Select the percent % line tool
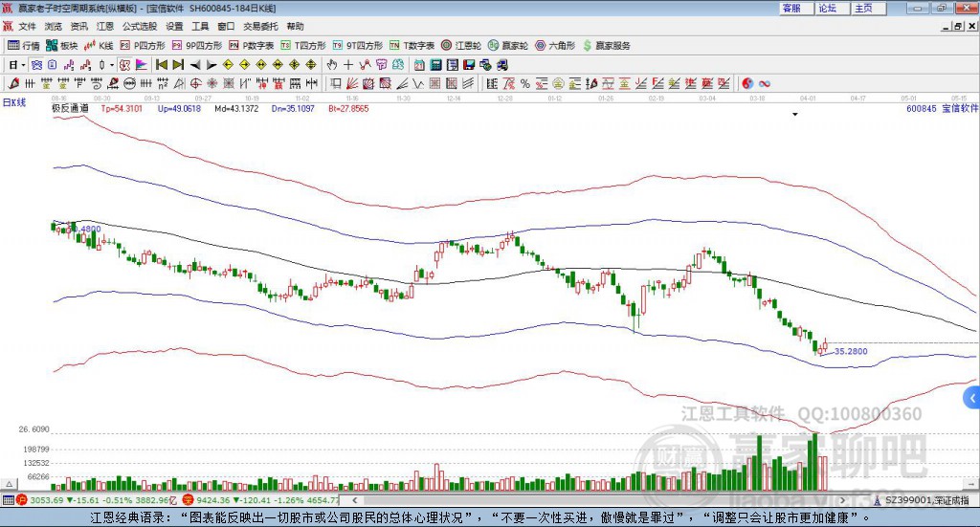This screenshot has height=527, width=980. pyautogui.click(x=525, y=83)
